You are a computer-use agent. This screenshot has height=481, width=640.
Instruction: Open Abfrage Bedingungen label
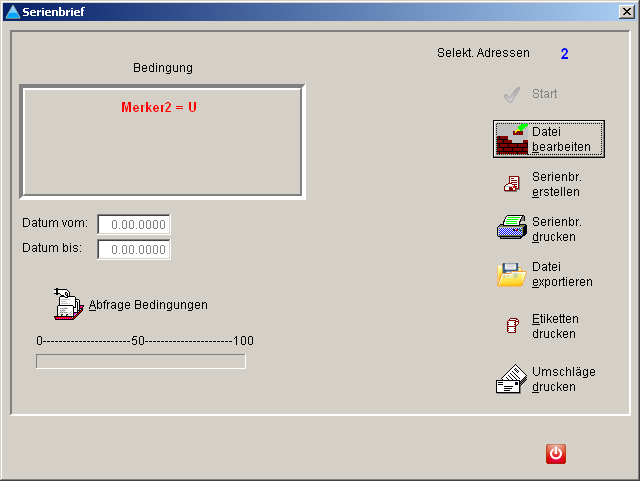pos(148,305)
